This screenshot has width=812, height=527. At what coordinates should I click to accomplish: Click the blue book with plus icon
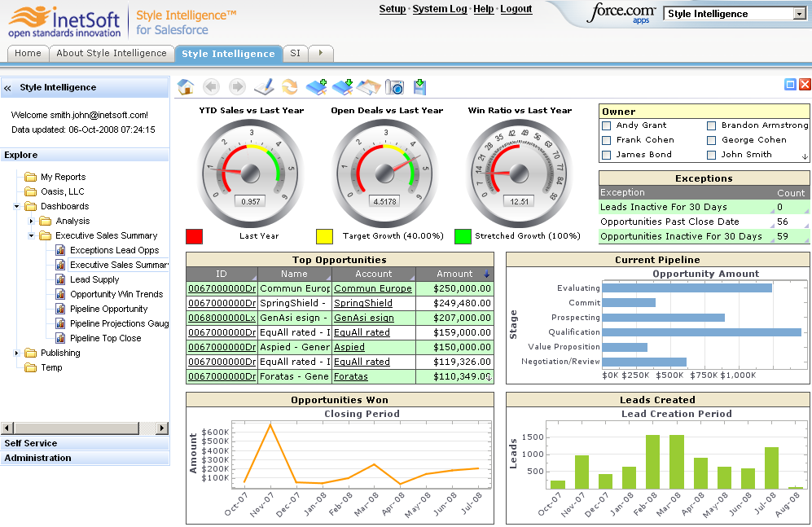(x=316, y=86)
